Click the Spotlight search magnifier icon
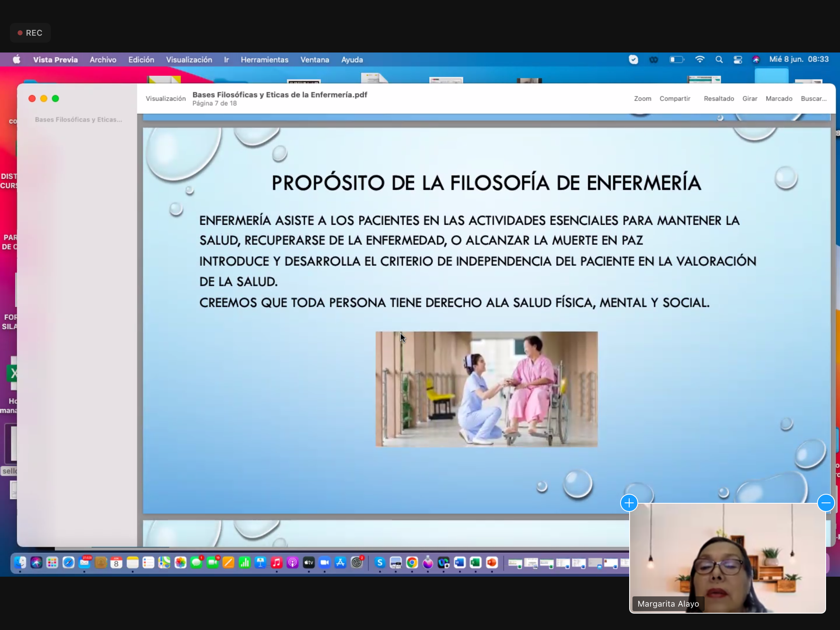This screenshot has height=630, width=840. [x=719, y=60]
